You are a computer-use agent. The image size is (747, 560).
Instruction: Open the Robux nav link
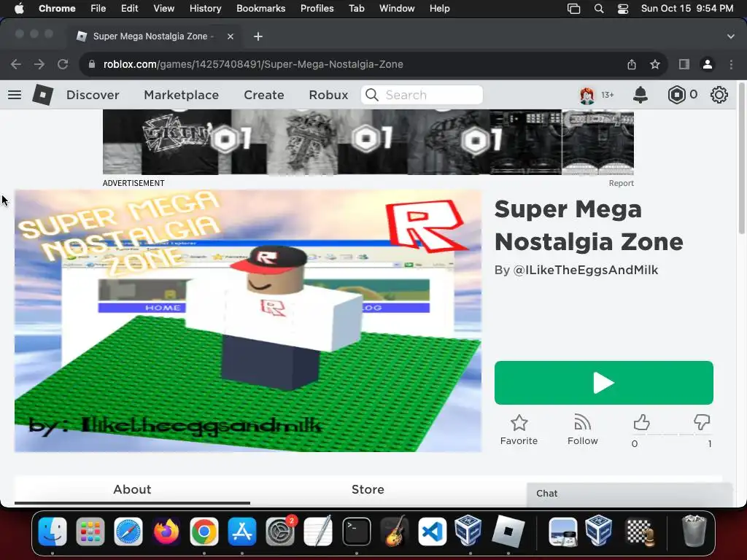click(x=328, y=95)
